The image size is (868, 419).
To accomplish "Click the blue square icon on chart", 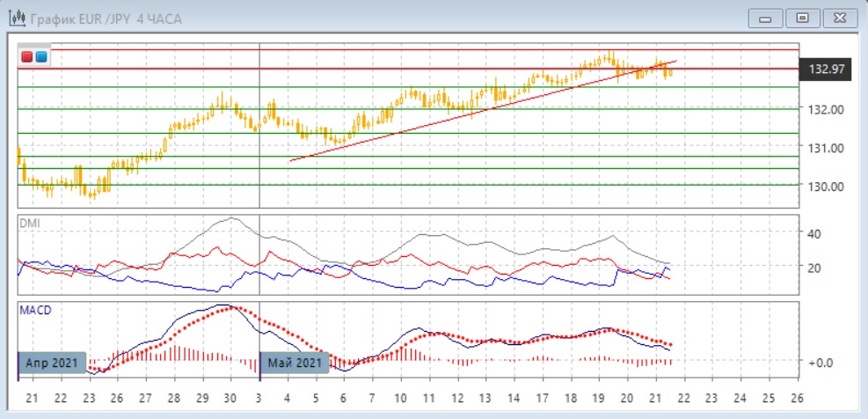I will (40, 57).
